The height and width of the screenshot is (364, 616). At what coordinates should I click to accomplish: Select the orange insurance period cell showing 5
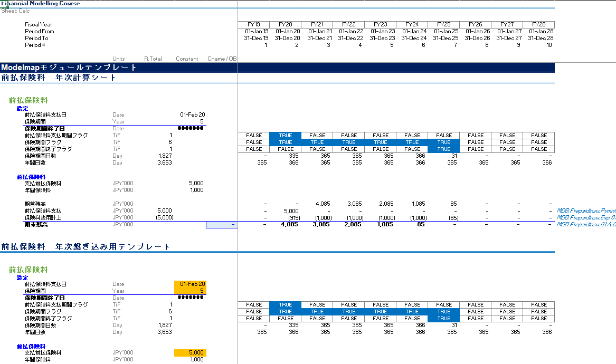190,291
